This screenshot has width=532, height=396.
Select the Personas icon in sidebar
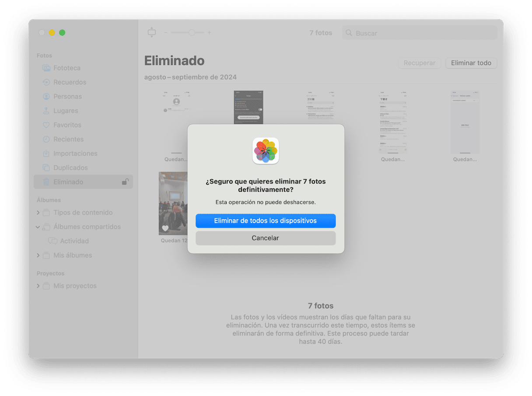tap(46, 97)
